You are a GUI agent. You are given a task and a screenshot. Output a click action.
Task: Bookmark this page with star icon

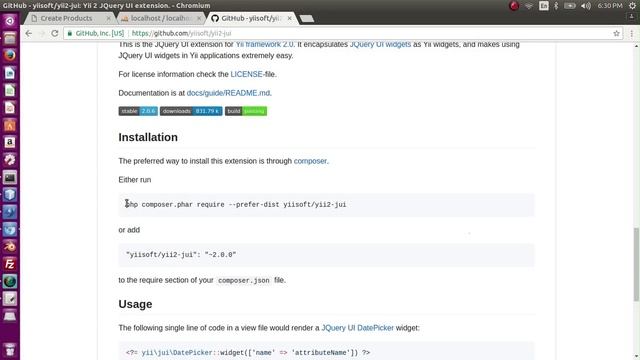616,33
